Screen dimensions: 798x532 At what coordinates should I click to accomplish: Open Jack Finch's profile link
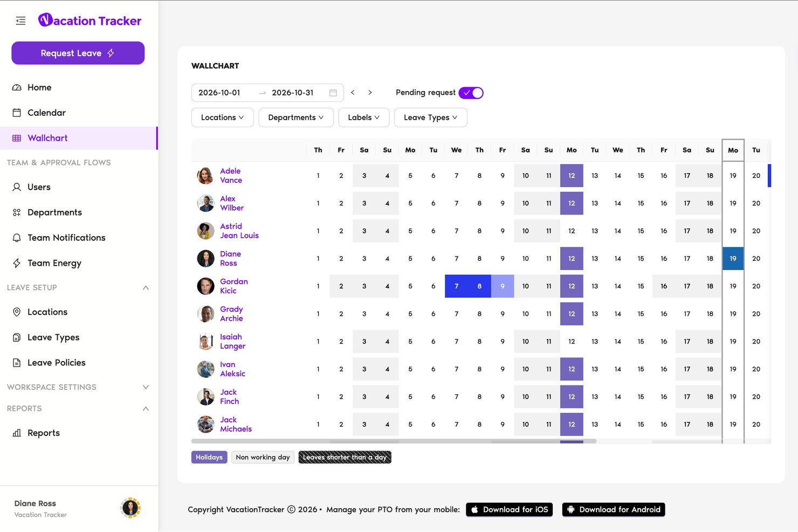pyautogui.click(x=229, y=397)
